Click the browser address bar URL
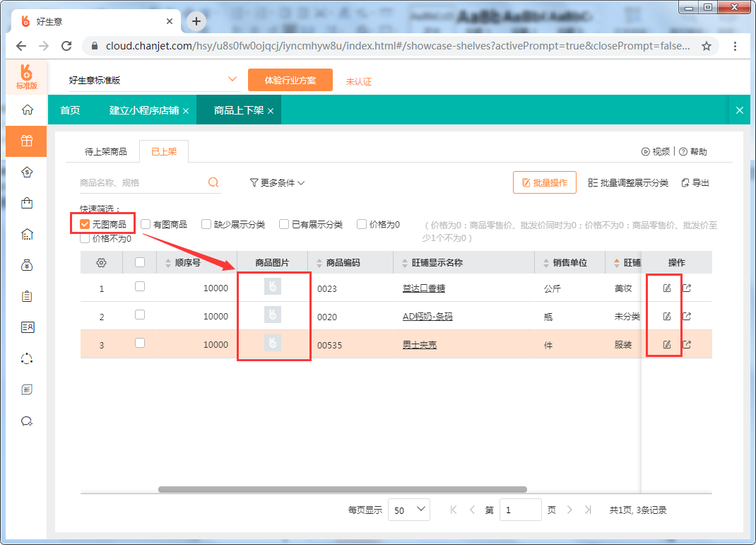Image resolution: width=756 pixels, height=545 pixels. tap(398, 46)
